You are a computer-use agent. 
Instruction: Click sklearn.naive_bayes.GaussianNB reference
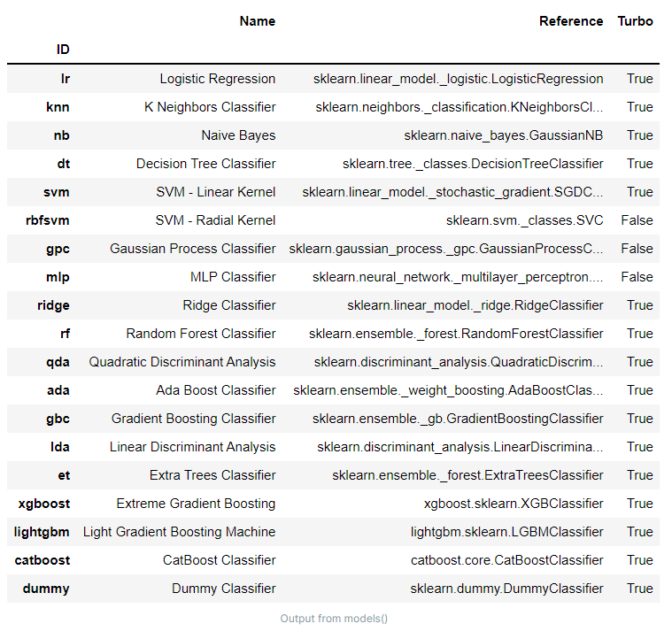[x=504, y=135]
